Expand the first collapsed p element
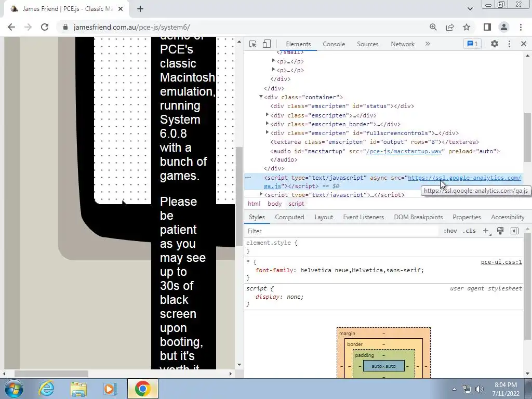The height and width of the screenshot is (399, 532). point(273,61)
